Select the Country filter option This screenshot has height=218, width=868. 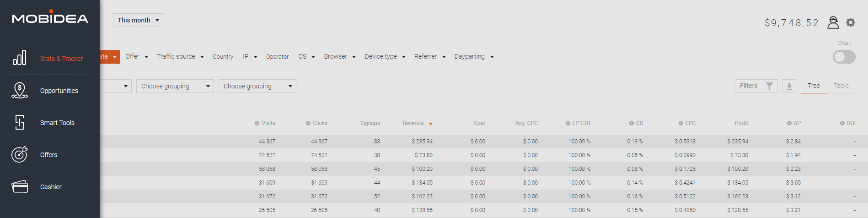pos(223,57)
